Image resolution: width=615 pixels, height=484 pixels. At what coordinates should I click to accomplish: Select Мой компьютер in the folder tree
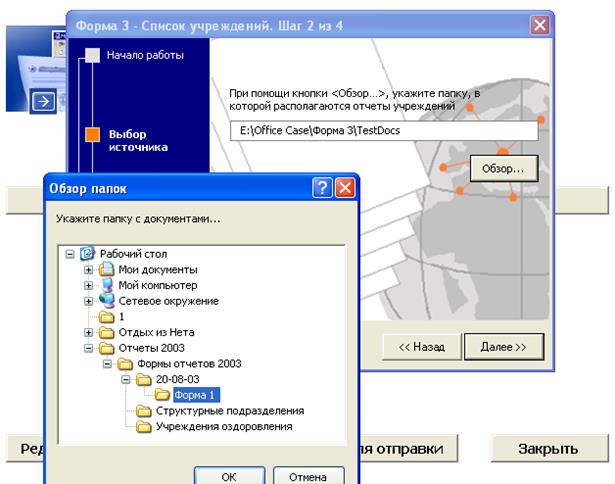click(x=158, y=285)
